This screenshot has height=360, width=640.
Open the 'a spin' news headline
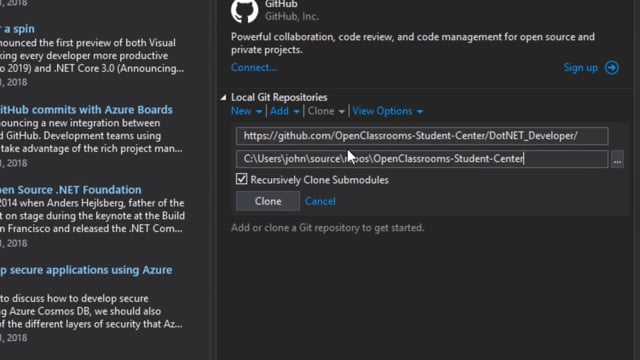tap(18, 29)
